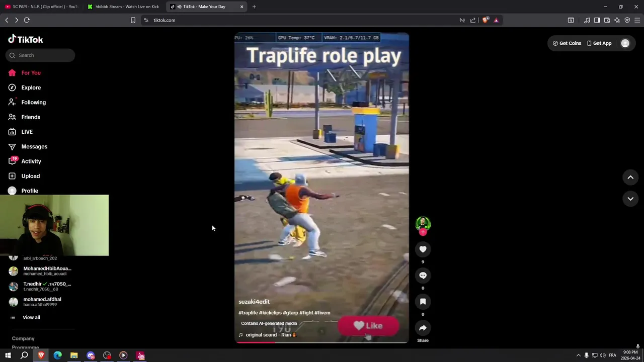Open a new browser tab
Viewport: 644px width, 362px height.
254,7
